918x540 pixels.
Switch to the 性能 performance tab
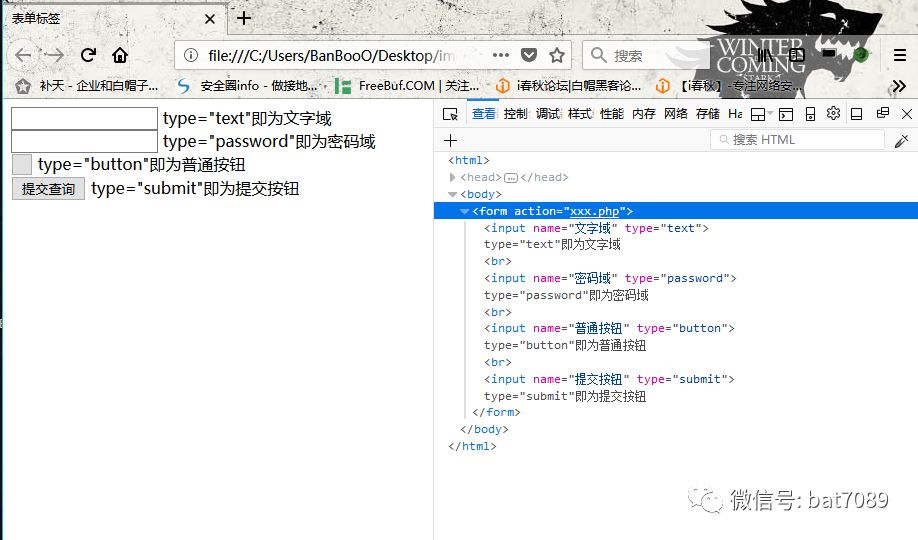pos(612,114)
